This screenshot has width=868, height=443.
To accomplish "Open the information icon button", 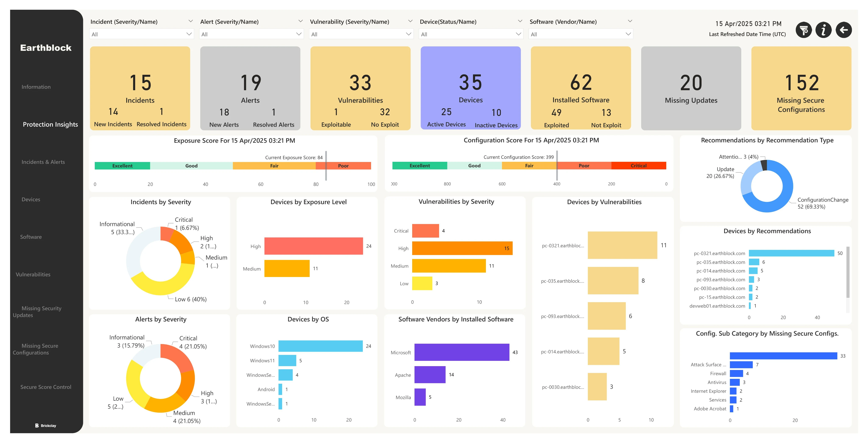I will point(823,30).
